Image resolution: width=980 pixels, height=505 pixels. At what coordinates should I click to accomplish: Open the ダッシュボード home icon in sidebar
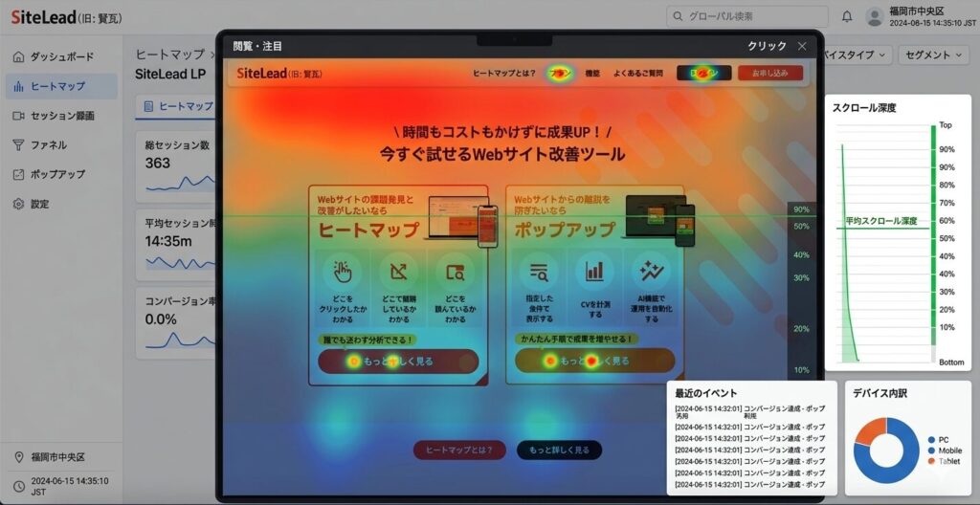click(x=18, y=57)
